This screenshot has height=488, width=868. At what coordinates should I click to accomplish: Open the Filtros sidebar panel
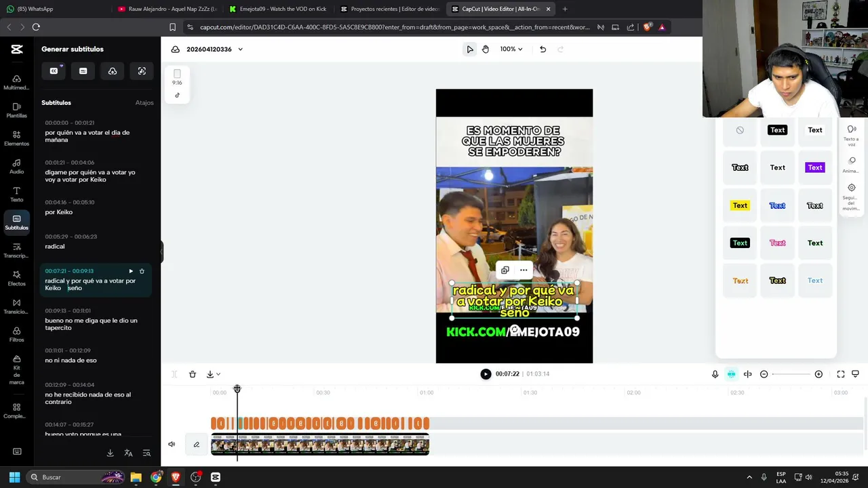pos(16,335)
